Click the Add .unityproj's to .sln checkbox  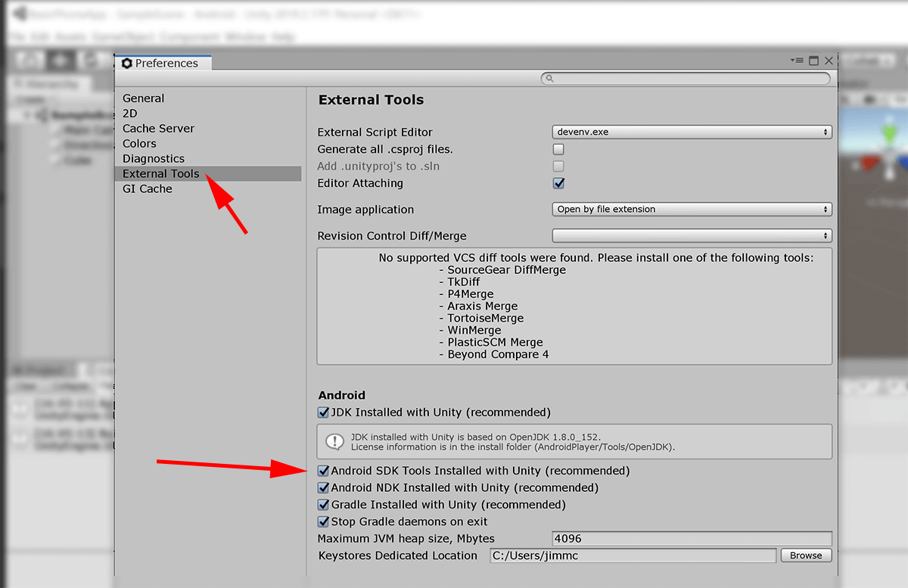tap(558, 166)
